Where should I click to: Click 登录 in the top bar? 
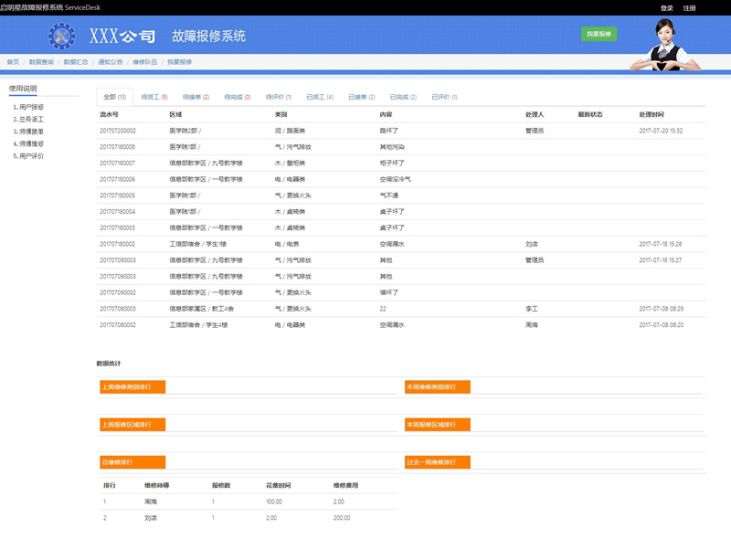point(666,7)
